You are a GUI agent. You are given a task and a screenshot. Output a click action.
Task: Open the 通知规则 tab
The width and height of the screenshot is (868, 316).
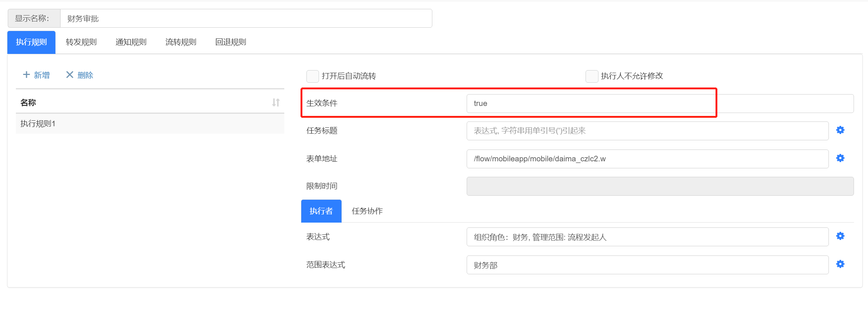pyautogui.click(x=131, y=42)
